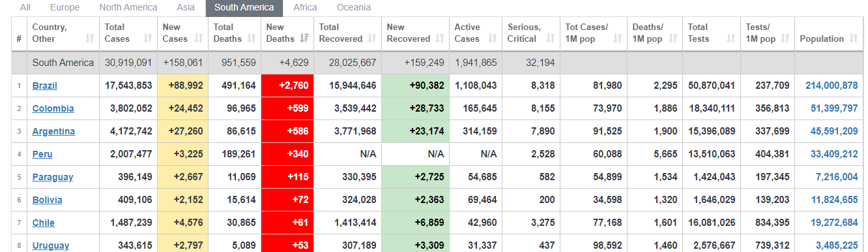868x252 pixels.
Task: Sort by New Recovered column arrows
Action: click(x=440, y=39)
